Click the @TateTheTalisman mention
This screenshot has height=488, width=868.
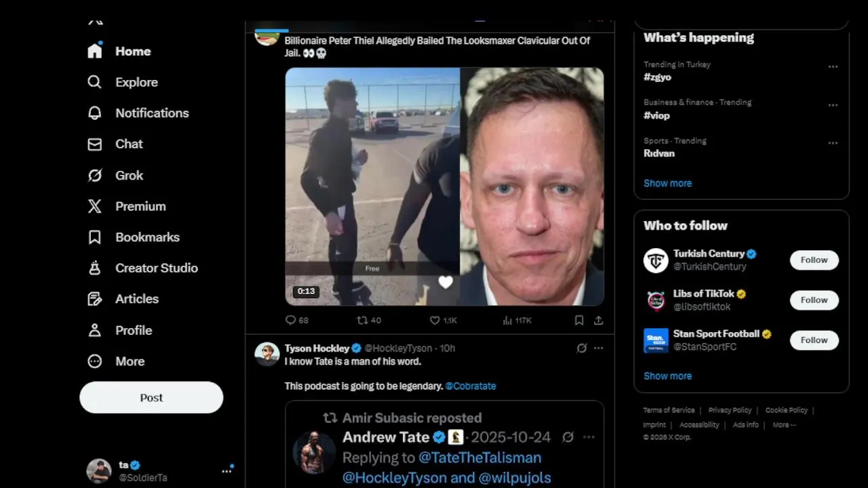pyautogui.click(x=480, y=457)
